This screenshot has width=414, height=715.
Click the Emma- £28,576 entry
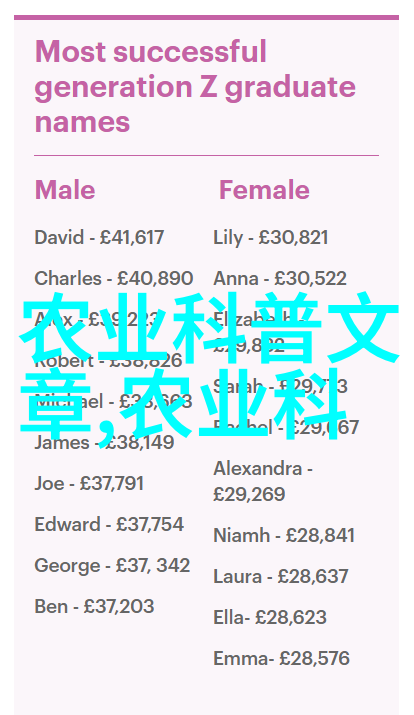281,658
